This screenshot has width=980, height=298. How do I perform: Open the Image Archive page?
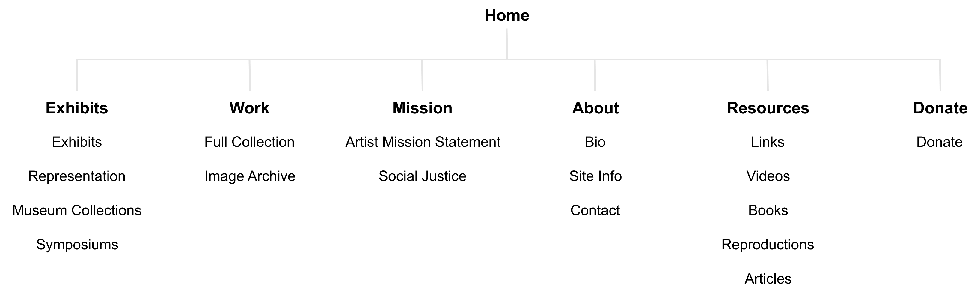coord(250,176)
